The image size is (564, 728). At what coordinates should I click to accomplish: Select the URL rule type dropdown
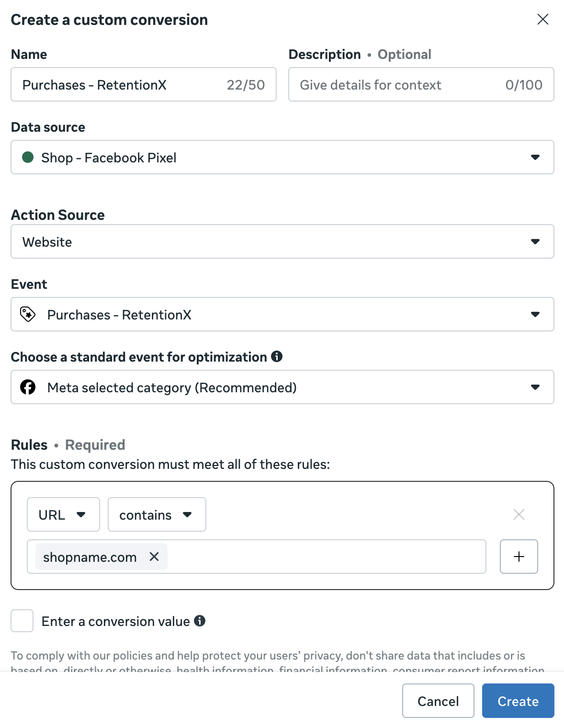click(63, 514)
